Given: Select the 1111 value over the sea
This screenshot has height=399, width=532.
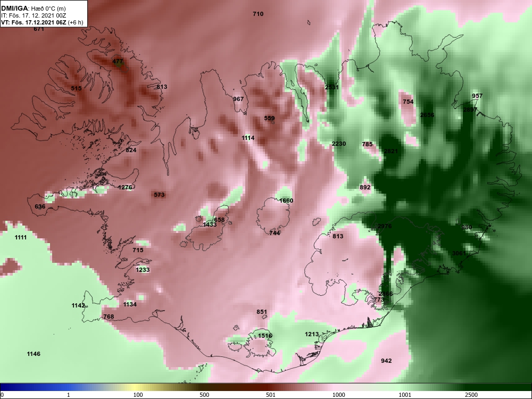Looking at the screenshot, I should click(21, 237).
